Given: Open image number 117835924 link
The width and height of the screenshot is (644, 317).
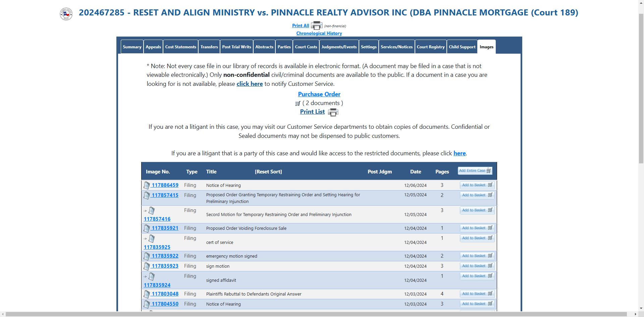Looking at the screenshot, I should pos(157,285).
